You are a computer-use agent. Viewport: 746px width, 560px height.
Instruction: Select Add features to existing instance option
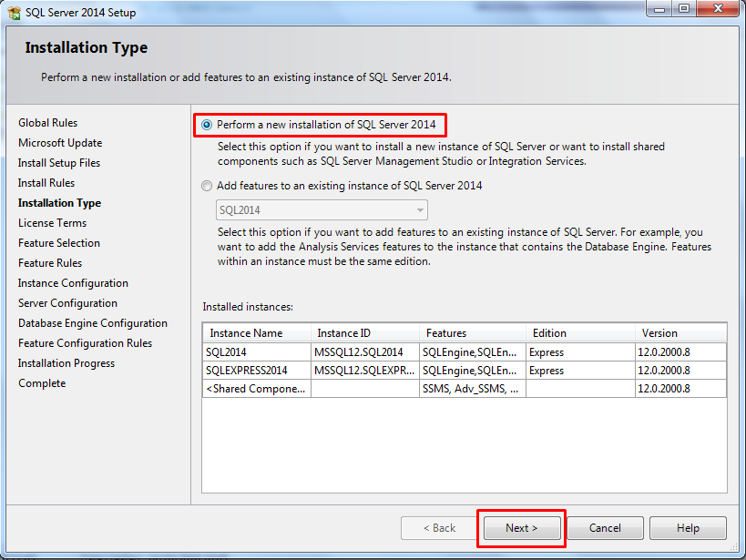(x=207, y=186)
